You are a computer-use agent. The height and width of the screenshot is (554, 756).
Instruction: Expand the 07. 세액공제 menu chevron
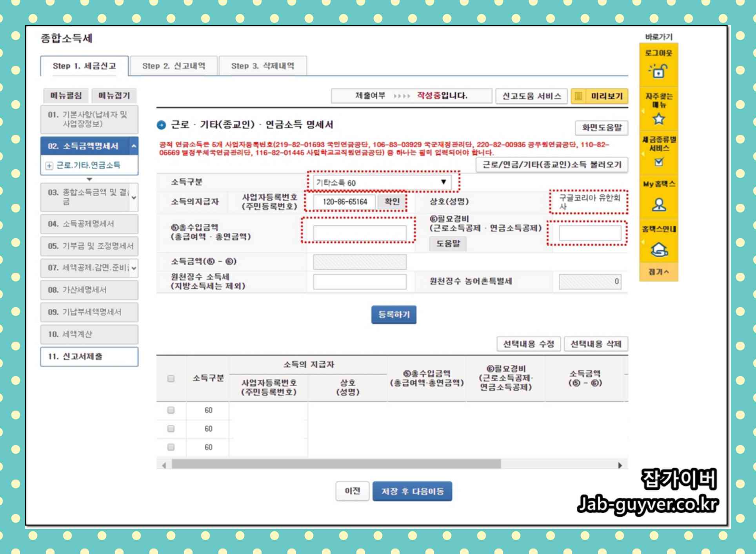coord(134,268)
